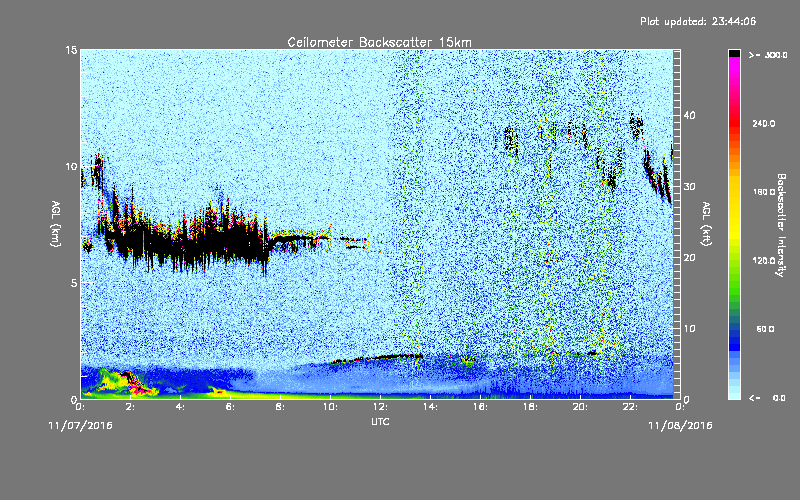Click the '20:' hour tick label

click(x=580, y=407)
